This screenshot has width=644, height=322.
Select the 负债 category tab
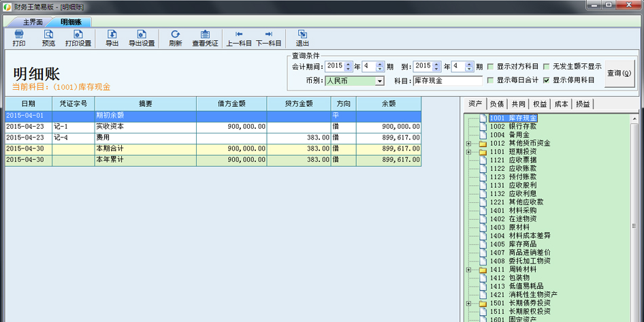497,104
